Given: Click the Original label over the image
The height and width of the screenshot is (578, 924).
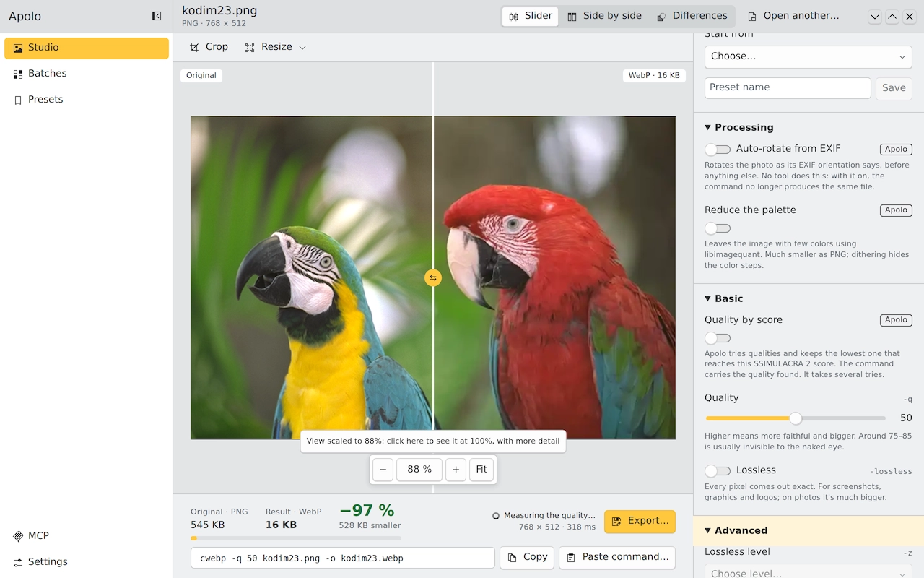Looking at the screenshot, I should point(201,76).
